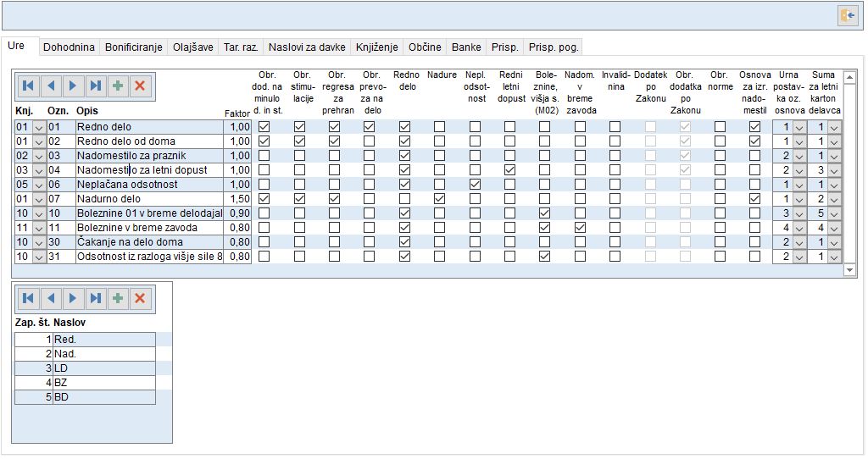Viewport: 868px width, 459px height.
Task: Select the Red. entry in Naslov list
Action: tap(104, 340)
